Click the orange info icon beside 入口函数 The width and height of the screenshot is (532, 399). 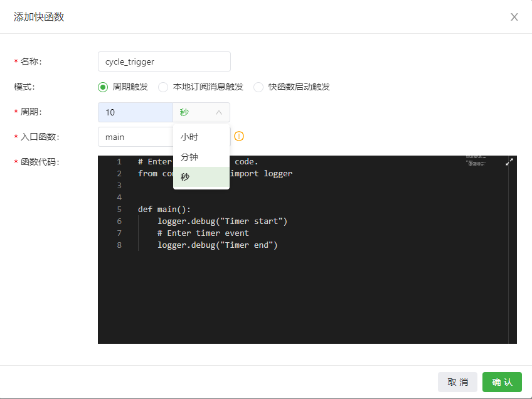click(x=239, y=136)
